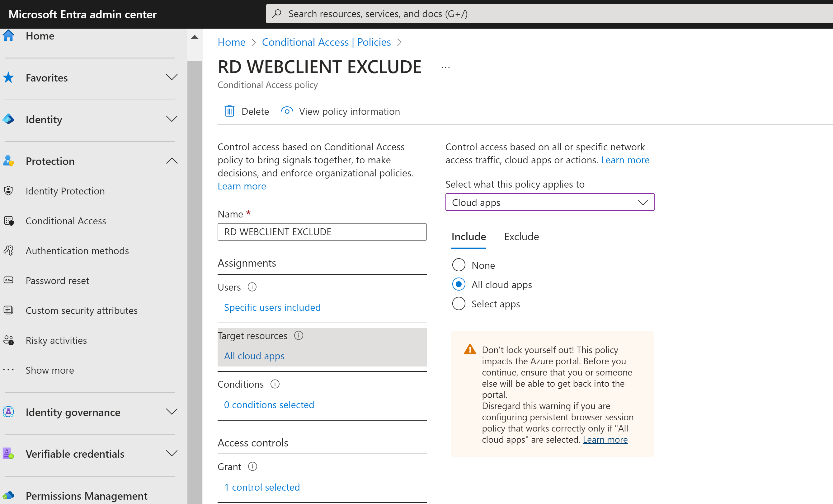Image resolution: width=833 pixels, height=504 pixels.
Task: Expand the Identity governance section
Action: click(x=172, y=412)
